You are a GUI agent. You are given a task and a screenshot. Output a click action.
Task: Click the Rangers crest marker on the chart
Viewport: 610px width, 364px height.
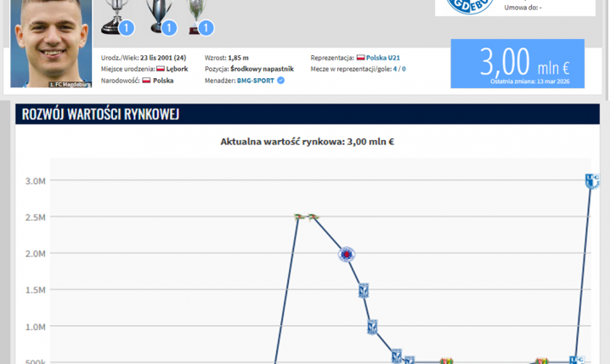pyautogui.click(x=346, y=254)
